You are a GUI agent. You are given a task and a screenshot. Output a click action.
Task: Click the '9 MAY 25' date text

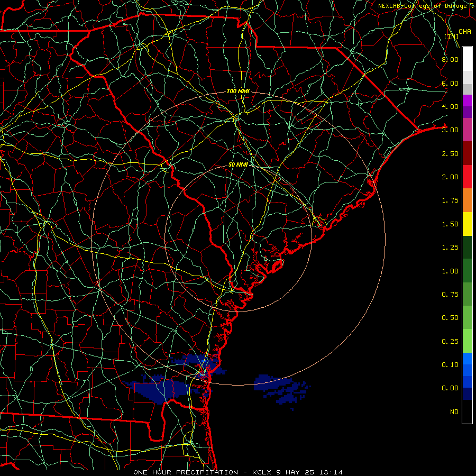(x=296, y=472)
